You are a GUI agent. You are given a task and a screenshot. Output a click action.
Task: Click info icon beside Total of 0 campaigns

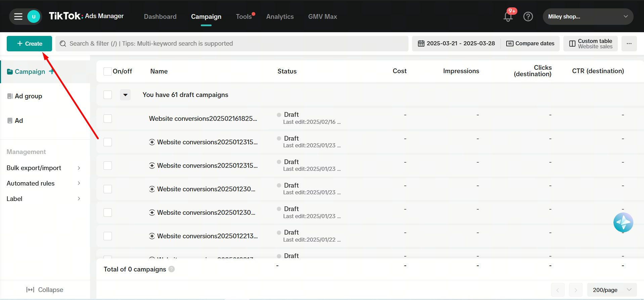pos(171,269)
